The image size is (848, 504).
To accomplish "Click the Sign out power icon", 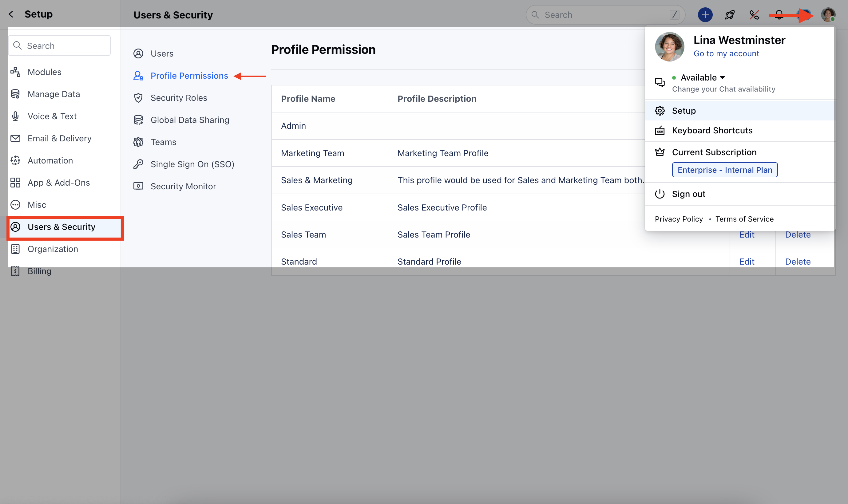I will [x=660, y=194].
